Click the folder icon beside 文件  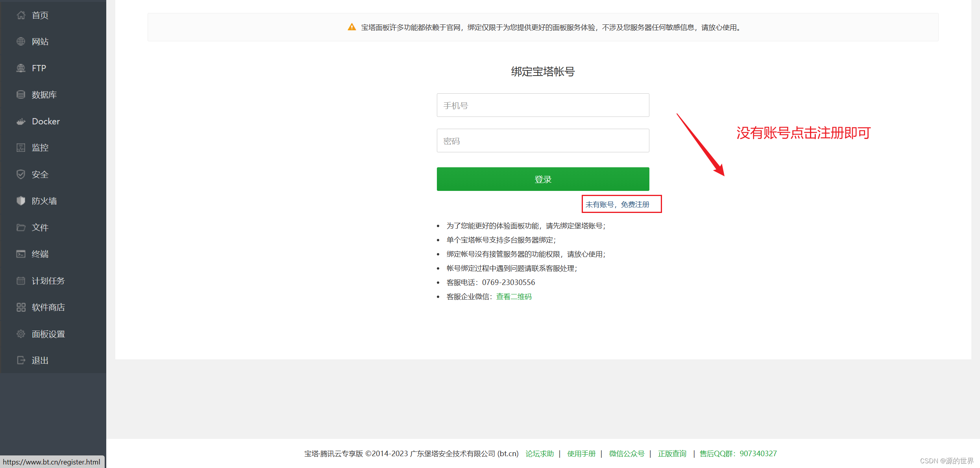(21, 228)
